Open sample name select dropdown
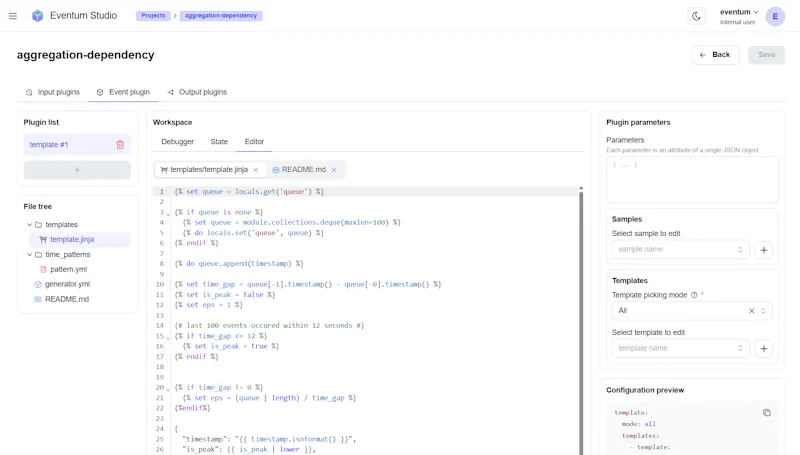800x455 pixels. point(680,249)
